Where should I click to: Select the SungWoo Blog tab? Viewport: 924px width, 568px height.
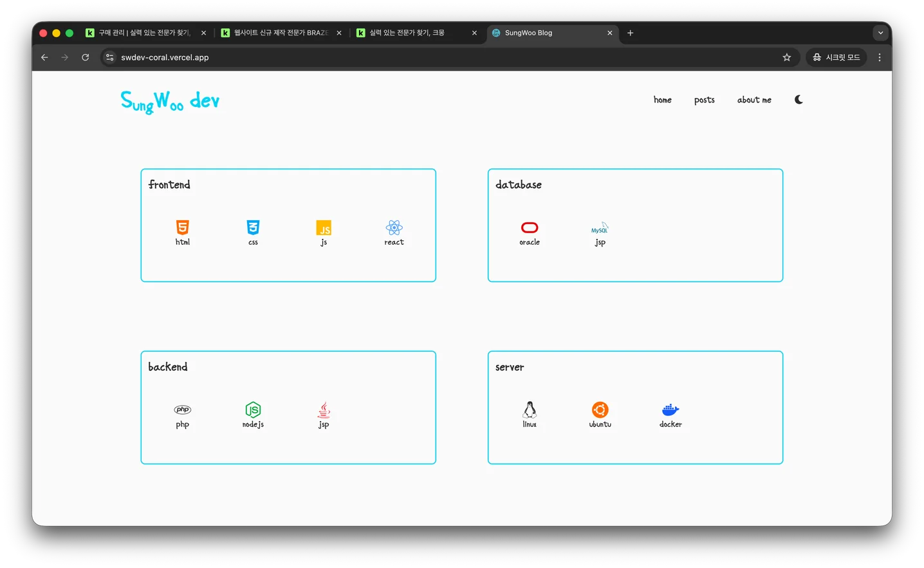tap(553, 33)
